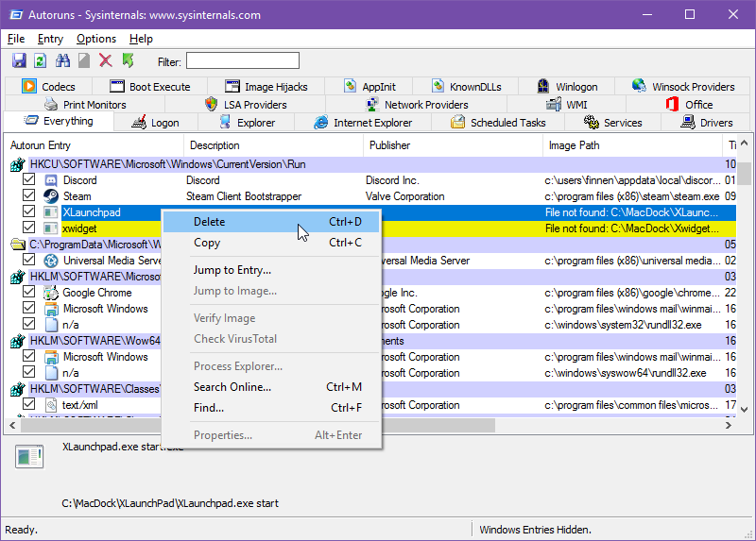This screenshot has width=756, height=541.
Task: Click the Refresh toolbar icon
Action: click(x=40, y=60)
